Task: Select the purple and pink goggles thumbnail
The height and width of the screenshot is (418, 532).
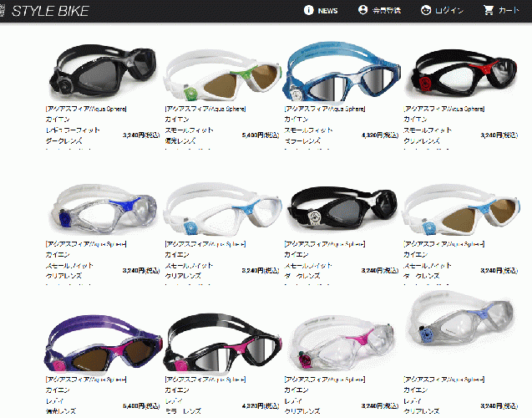Action: pos(103,344)
